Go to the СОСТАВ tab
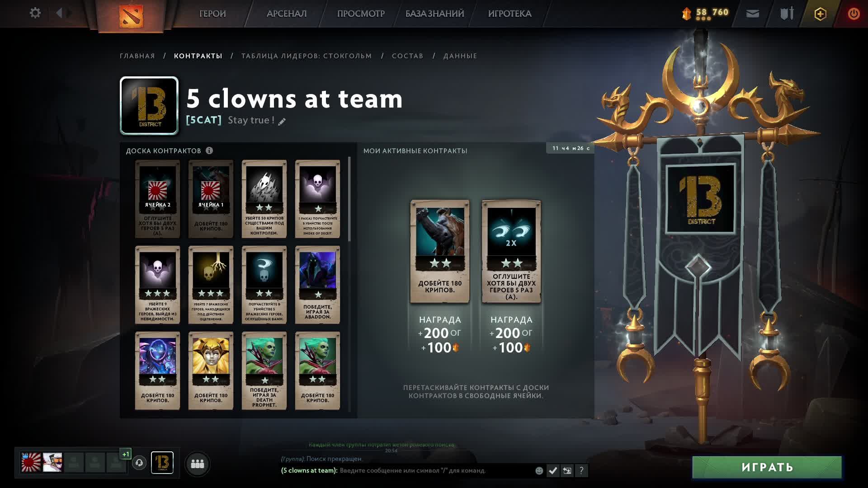The image size is (868, 488). click(408, 56)
